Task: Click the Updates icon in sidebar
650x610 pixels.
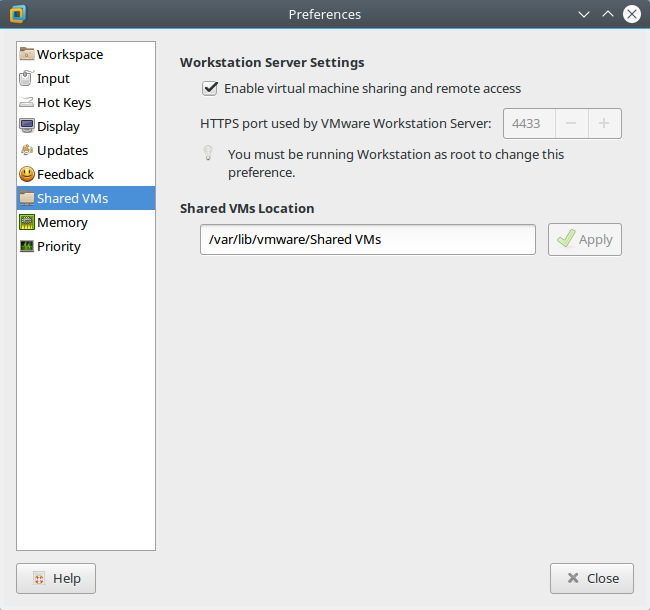Action: pos(27,150)
